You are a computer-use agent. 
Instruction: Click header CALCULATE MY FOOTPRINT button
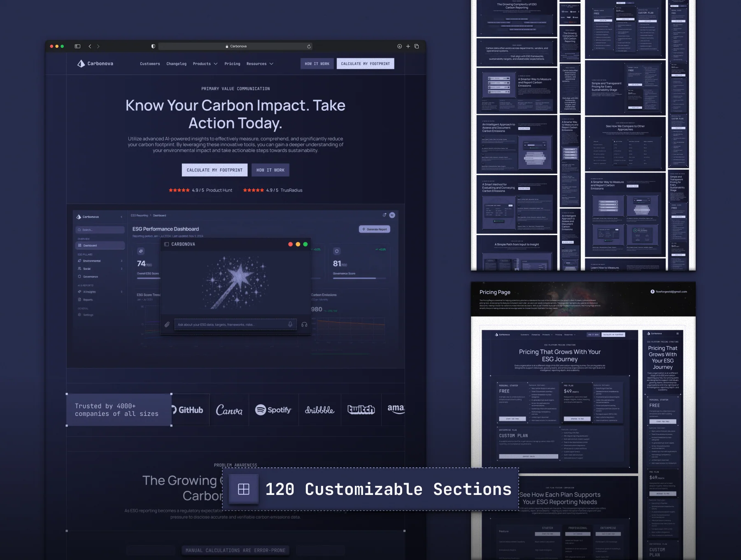(x=365, y=63)
